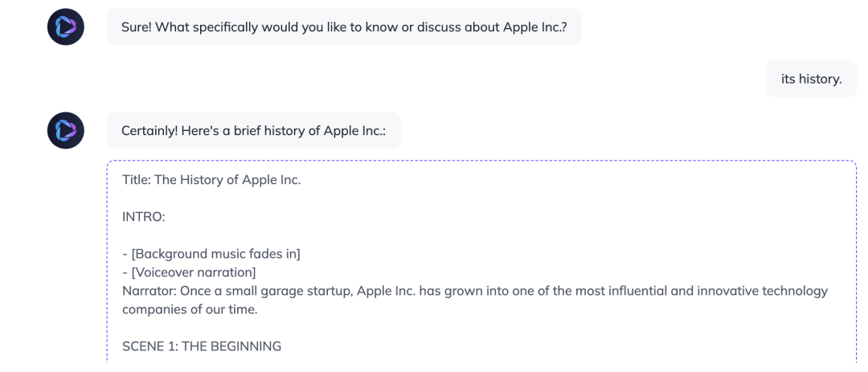Click the 'SCENE 1: THE BEGINNING' heading

202,346
